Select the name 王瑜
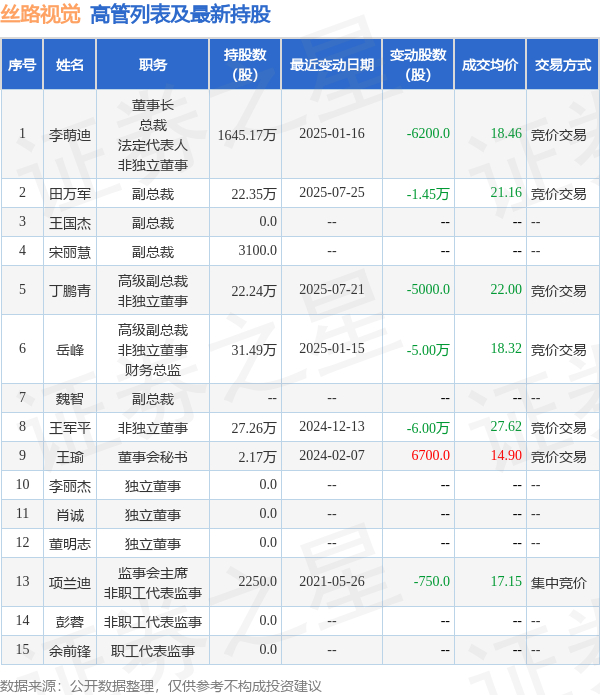The width and height of the screenshot is (600, 695). pyautogui.click(x=70, y=457)
